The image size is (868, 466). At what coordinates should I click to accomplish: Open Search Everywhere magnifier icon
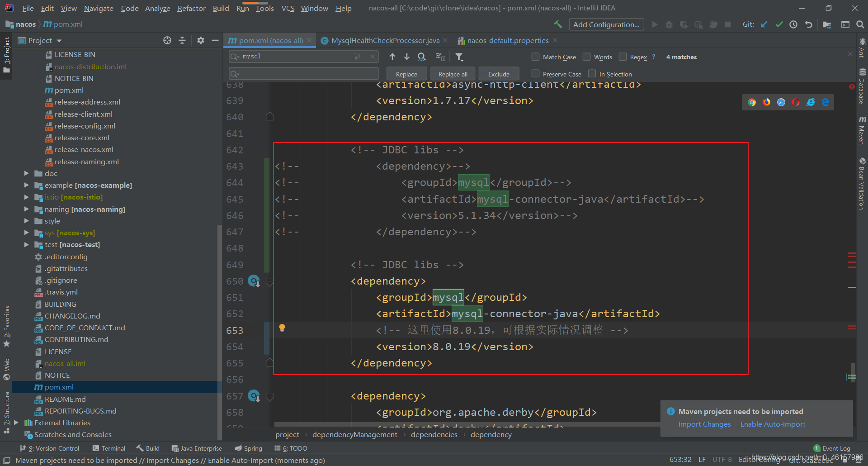click(860, 24)
